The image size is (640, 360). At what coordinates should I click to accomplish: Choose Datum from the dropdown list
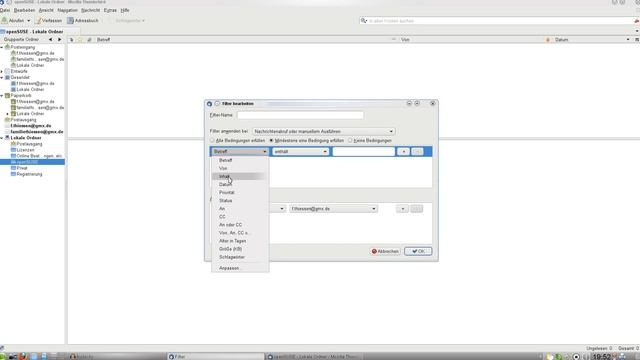coord(240,184)
